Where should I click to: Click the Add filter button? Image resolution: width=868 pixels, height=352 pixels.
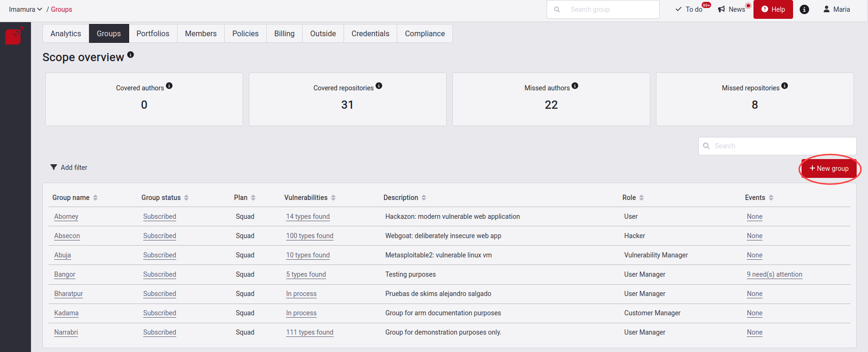click(69, 168)
